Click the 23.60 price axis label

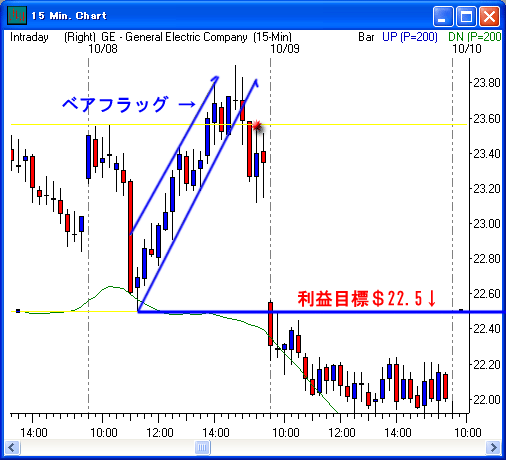click(487, 119)
